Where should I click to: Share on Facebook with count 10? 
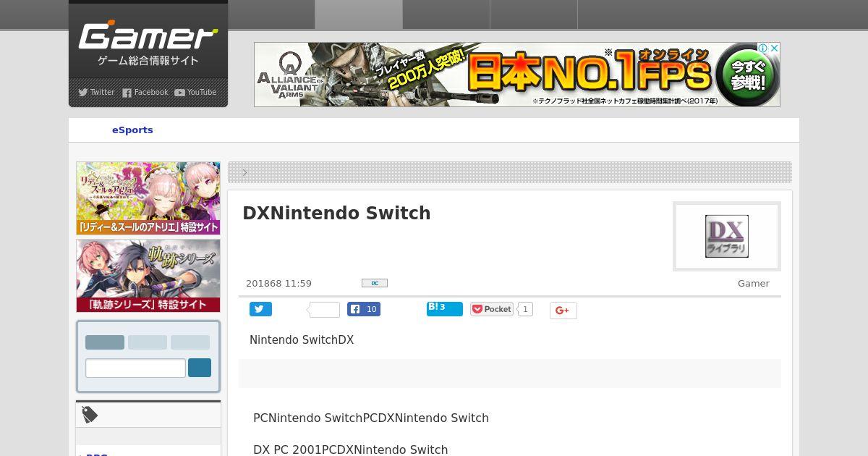pos(364,309)
